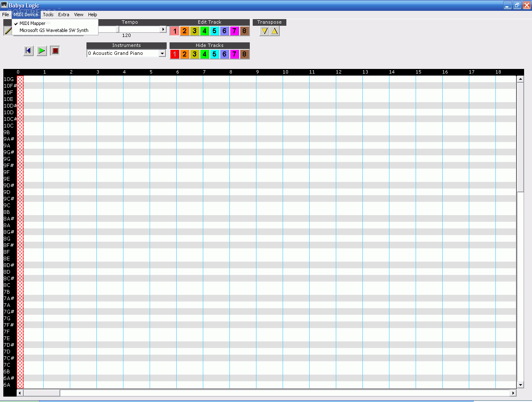Select track 1 in Edit Track
The image size is (532, 402).
click(175, 31)
